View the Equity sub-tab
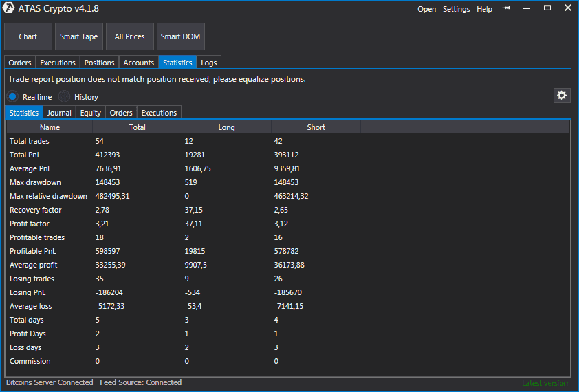 90,113
